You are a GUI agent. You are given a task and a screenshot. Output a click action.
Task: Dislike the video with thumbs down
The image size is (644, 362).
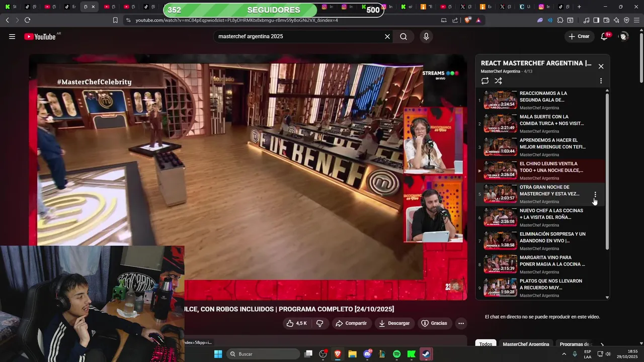click(x=320, y=323)
